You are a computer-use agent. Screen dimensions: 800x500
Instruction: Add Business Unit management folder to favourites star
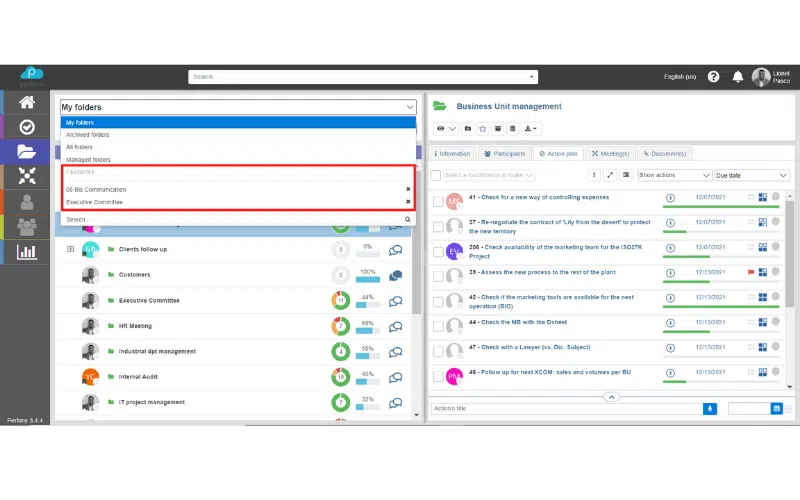point(482,129)
